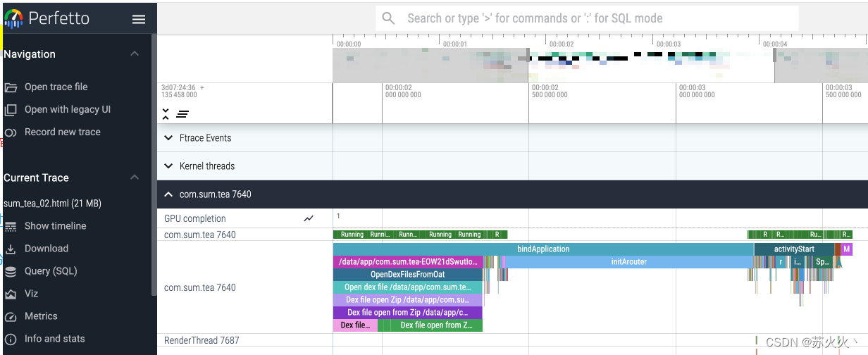868x355 pixels.
Task: Focus the search or command input box
Action: pos(587,18)
